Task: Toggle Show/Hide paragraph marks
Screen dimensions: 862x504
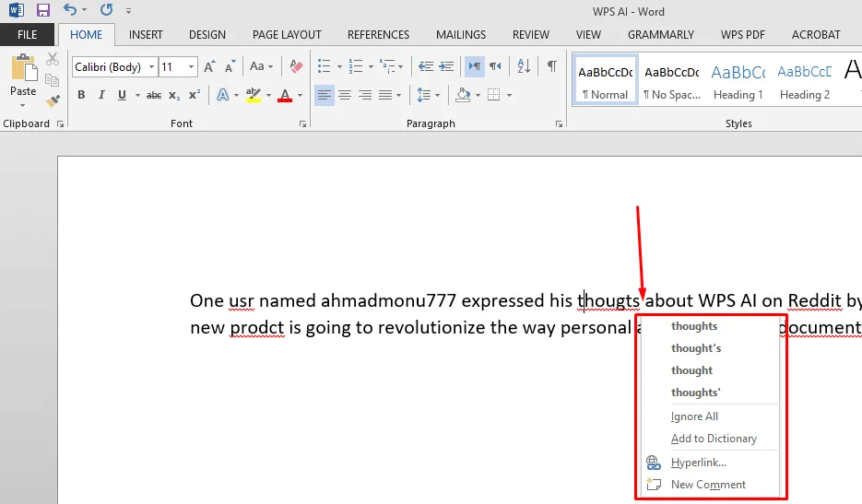Action: pos(551,66)
